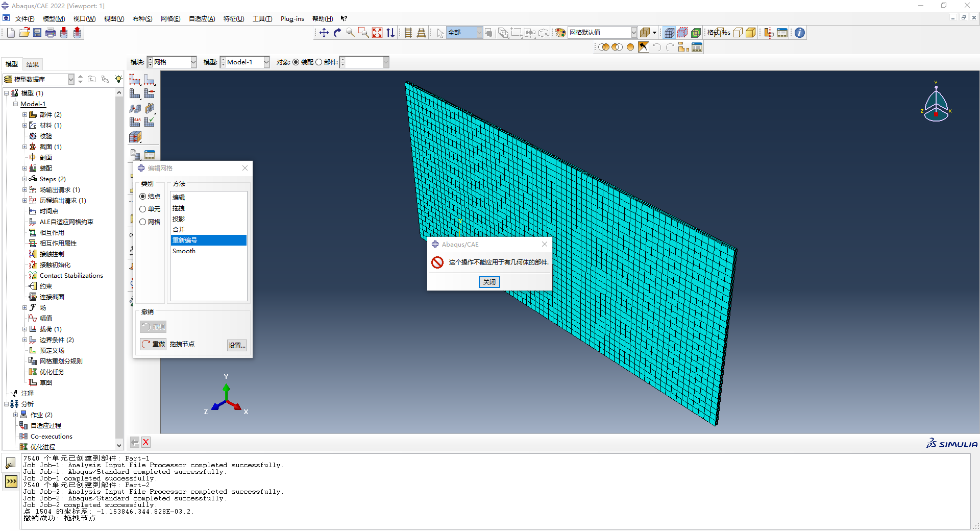
Task: Click the command line interface tab icon
Action: tap(11, 481)
